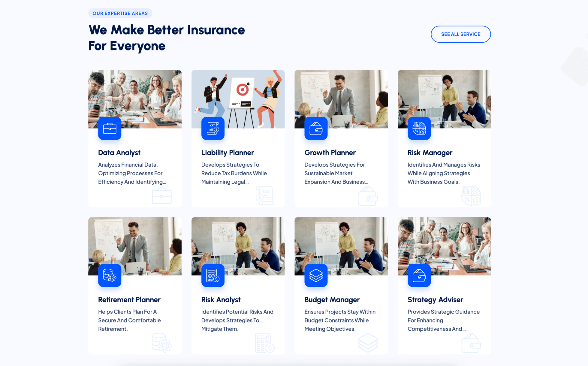Click the wallet icon on Growth Planner card
Image resolution: width=588 pixels, height=366 pixels.
[316, 129]
